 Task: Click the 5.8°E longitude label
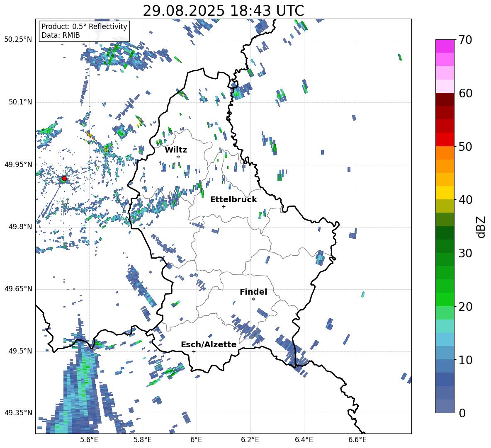click(x=143, y=440)
